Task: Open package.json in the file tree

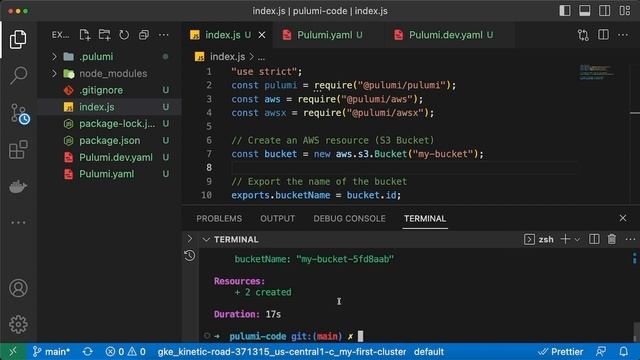Action: point(109,140)
